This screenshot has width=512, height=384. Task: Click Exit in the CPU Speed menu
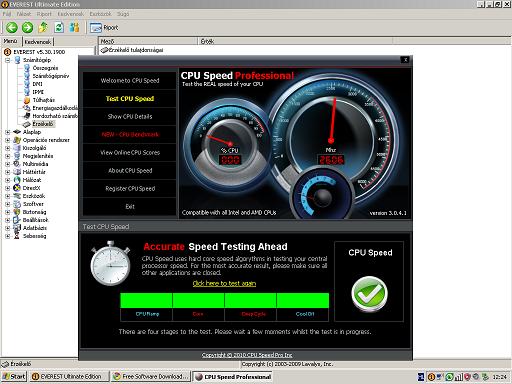(x=130, y=207)
